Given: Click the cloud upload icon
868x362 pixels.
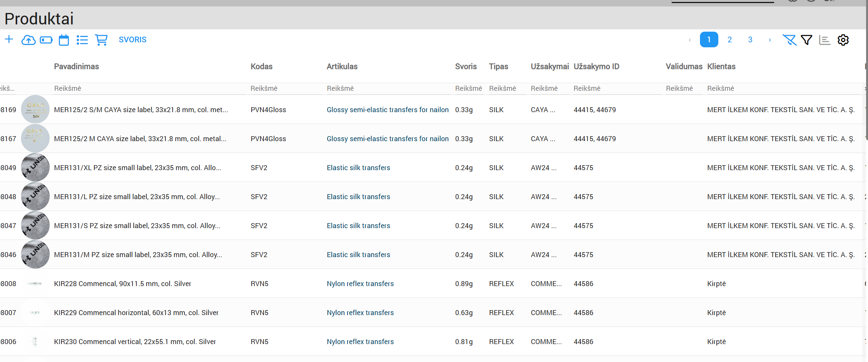Looking at the screenshot, I should click(28, 40).
